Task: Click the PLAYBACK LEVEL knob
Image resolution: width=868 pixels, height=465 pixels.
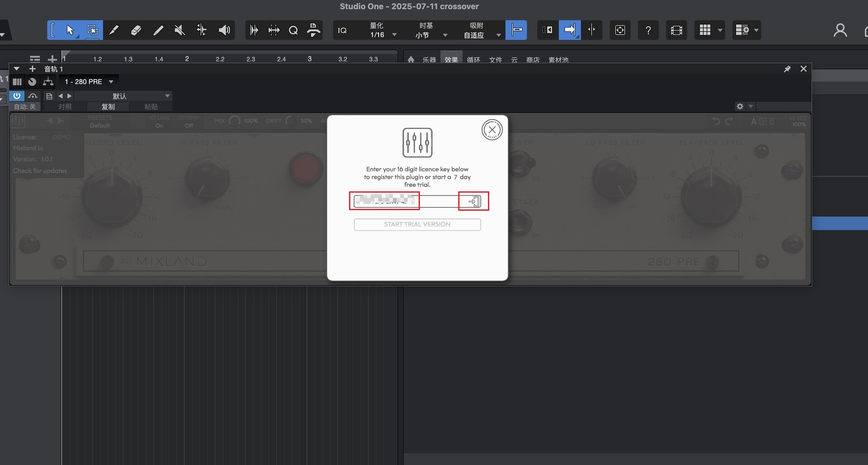Action: 711,197
